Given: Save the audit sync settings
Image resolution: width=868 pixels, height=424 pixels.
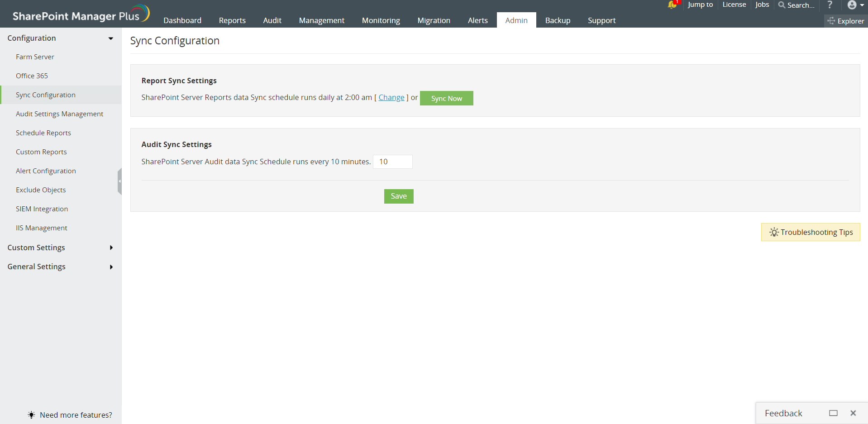Looking at the screenshot, I should [399, 196].
